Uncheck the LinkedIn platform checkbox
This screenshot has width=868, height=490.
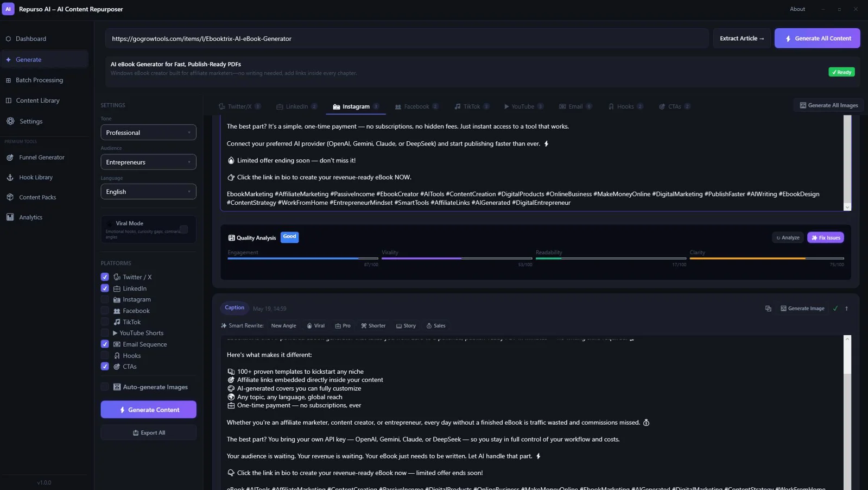105,288
